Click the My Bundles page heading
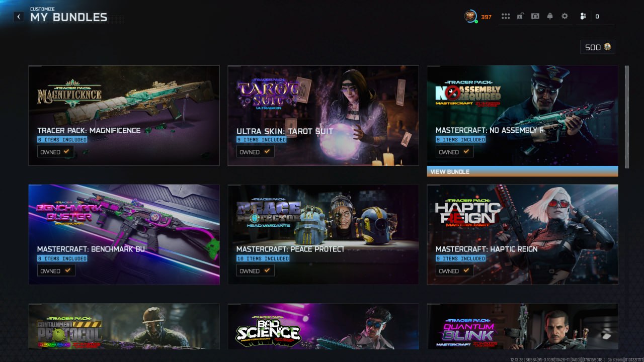644x362 pixels. (69, 18)
